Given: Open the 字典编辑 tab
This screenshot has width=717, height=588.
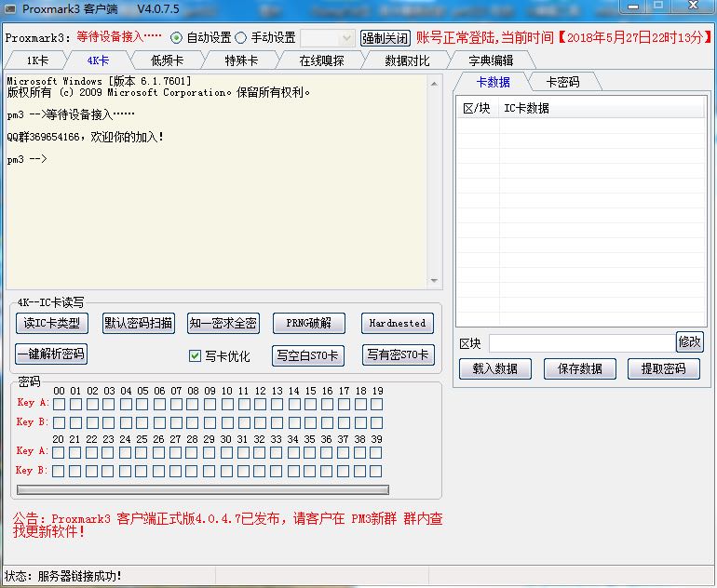Looking at the screenshot, I should 491,60.
